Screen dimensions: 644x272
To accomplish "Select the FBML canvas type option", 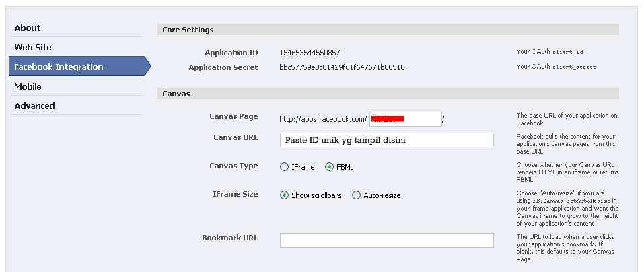I will (x=330, y=167).
